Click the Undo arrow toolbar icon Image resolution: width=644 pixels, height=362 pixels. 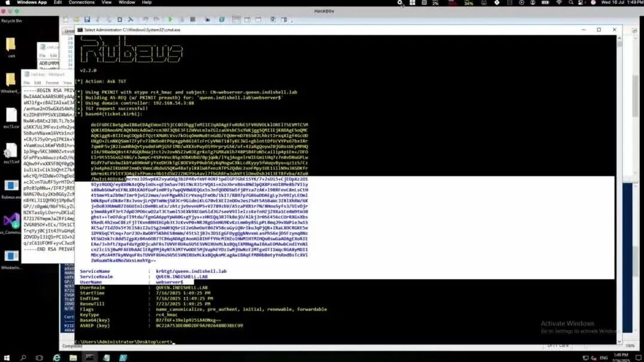click(145, 19)
